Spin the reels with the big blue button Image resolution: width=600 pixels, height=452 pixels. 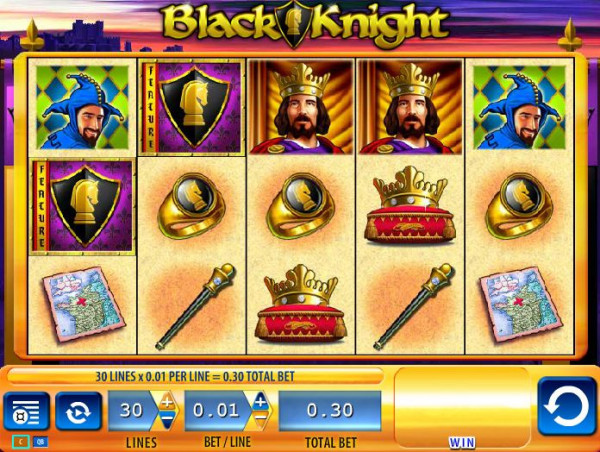point(567,406)
